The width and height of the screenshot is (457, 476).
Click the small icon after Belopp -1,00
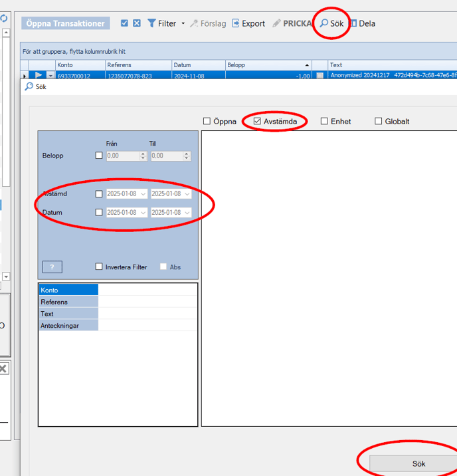click(x=320, y=75)
